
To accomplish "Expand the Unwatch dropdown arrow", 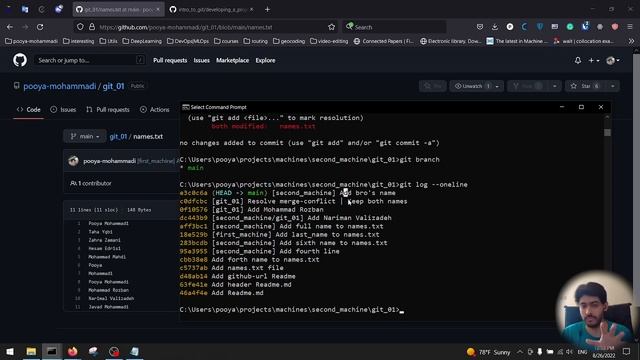I will tap(497, 86).
